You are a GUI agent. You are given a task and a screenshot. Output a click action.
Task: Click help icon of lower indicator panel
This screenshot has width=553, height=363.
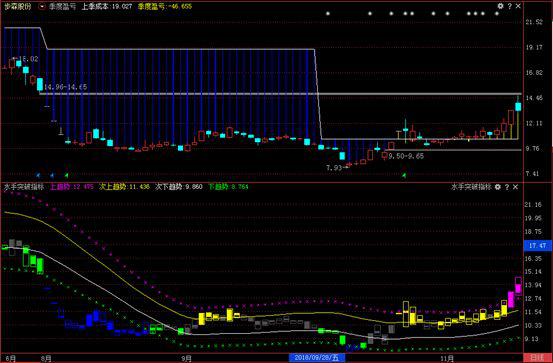507,187
